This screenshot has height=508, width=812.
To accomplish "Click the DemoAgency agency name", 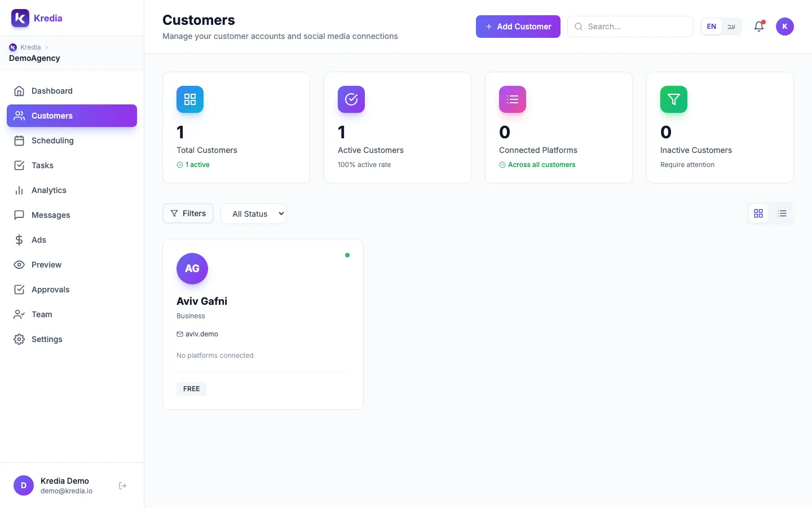I will (x=34, y=58).
